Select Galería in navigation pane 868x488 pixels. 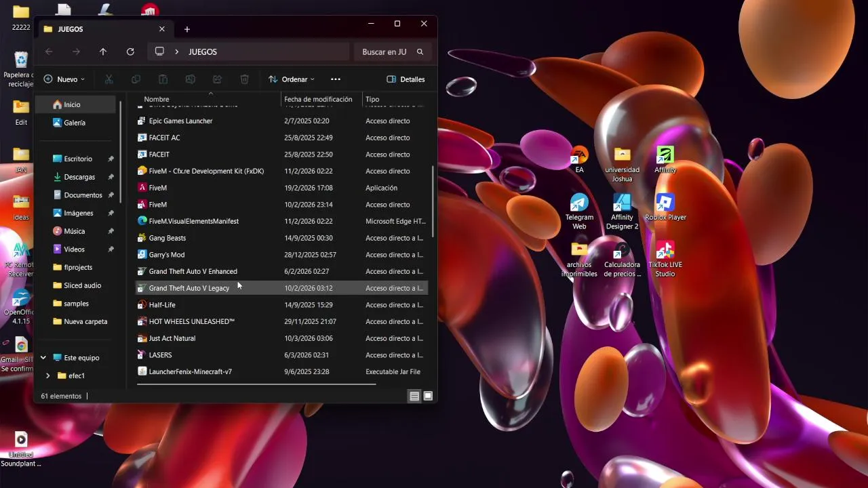[76, 123]
